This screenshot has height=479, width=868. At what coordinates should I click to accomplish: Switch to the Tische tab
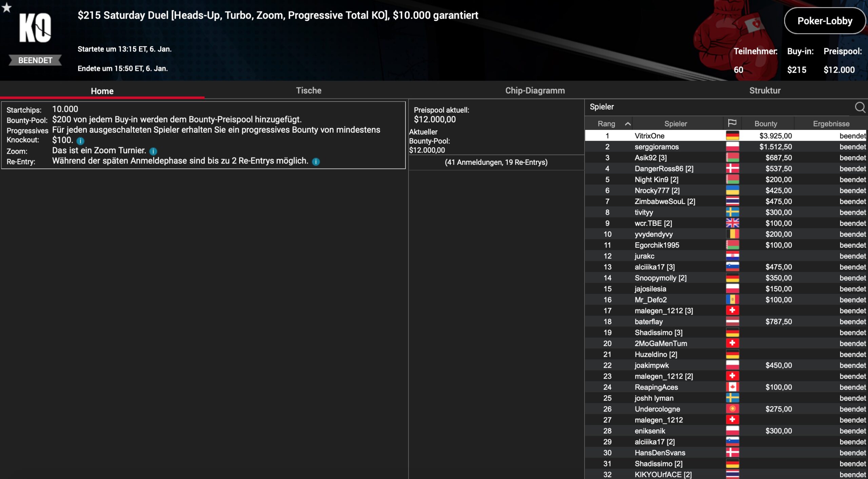coord(308,91)
